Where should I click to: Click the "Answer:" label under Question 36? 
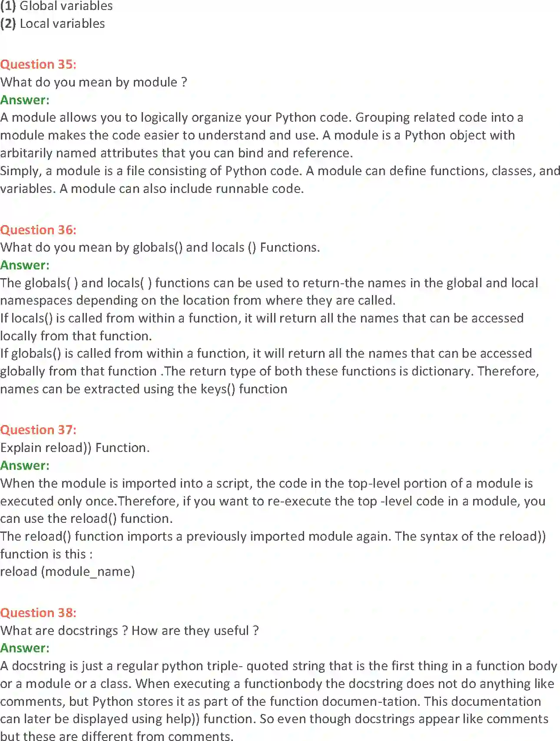point(25,265)
